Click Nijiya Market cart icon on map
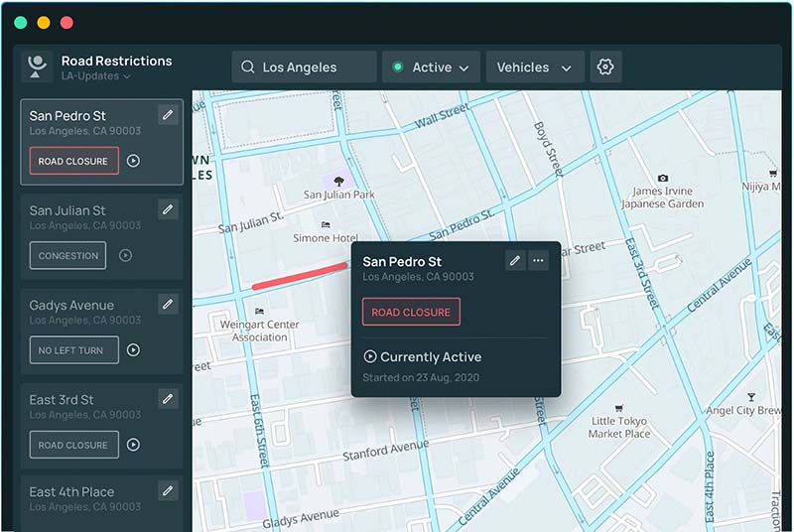 773,174
